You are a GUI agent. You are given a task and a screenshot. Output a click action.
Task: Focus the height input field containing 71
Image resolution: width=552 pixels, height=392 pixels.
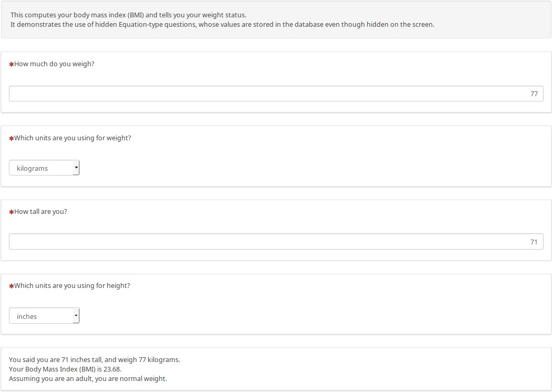pos(276,242)
